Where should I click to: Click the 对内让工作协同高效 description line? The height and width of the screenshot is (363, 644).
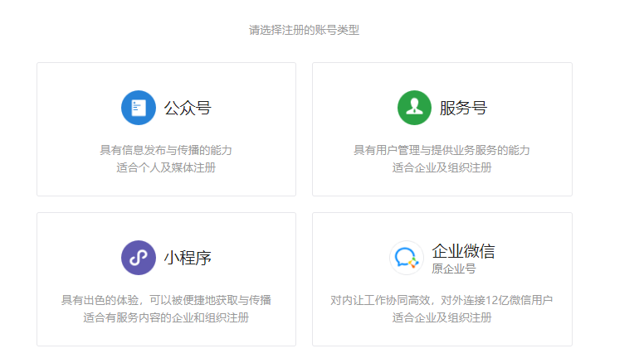point(442,300)
